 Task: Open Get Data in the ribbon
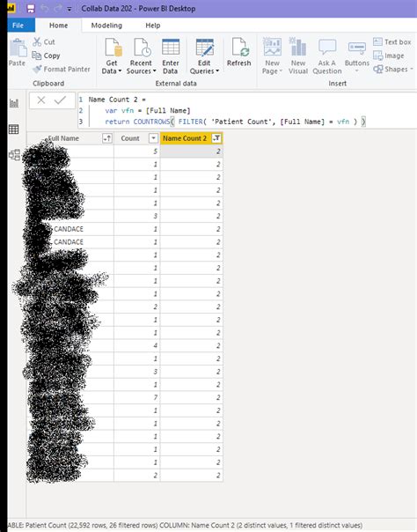pyautogui.click(x=112, y=56)
